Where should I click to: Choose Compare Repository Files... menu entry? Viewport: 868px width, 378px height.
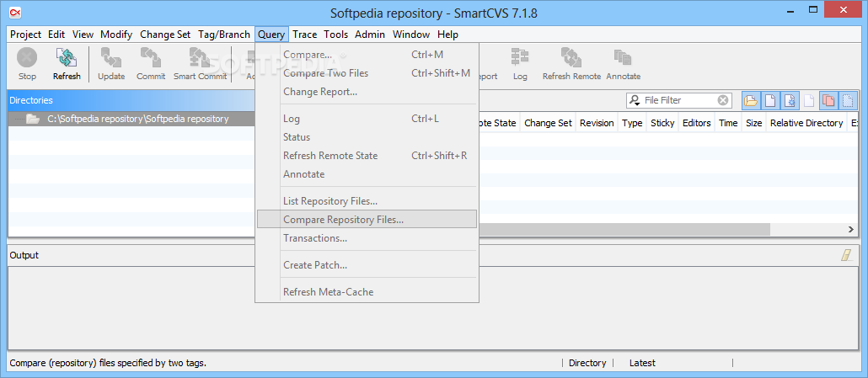tap(367, 220)
